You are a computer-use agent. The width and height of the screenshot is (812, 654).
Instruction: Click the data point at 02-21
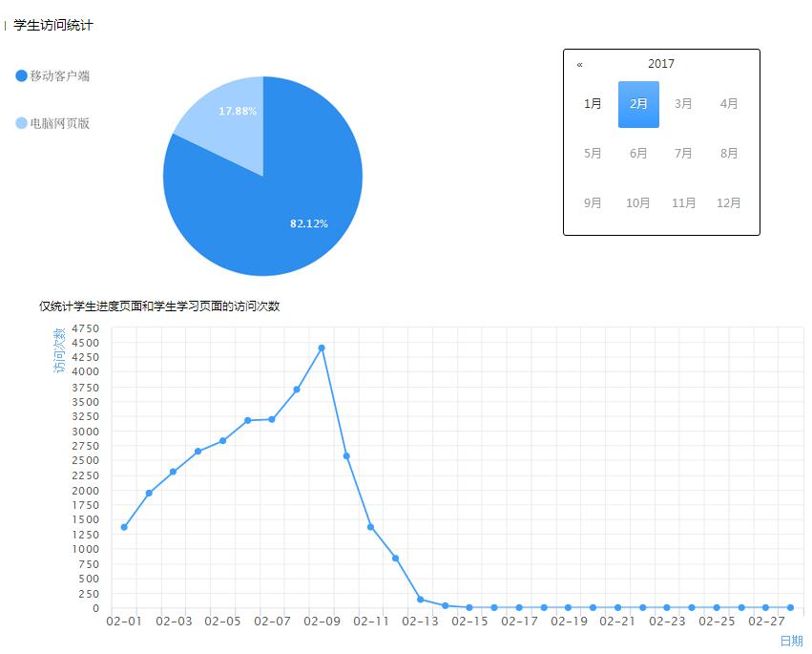617,607
